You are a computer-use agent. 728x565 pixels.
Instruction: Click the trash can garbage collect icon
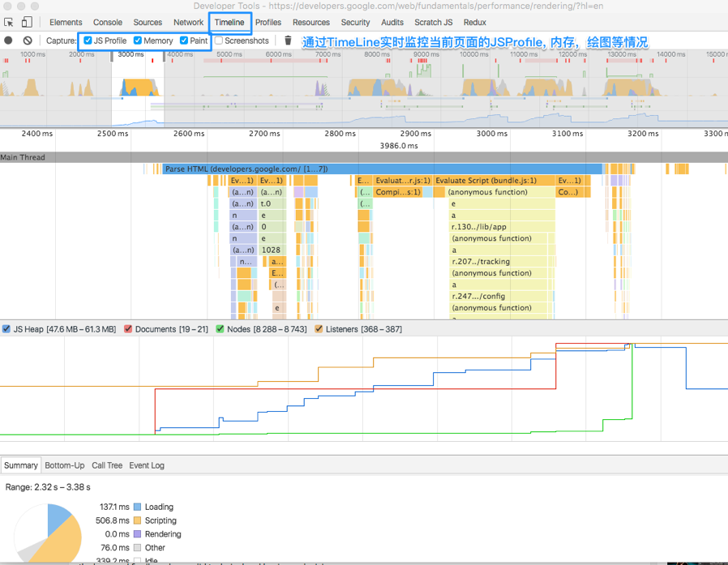(x=288, y=41)
